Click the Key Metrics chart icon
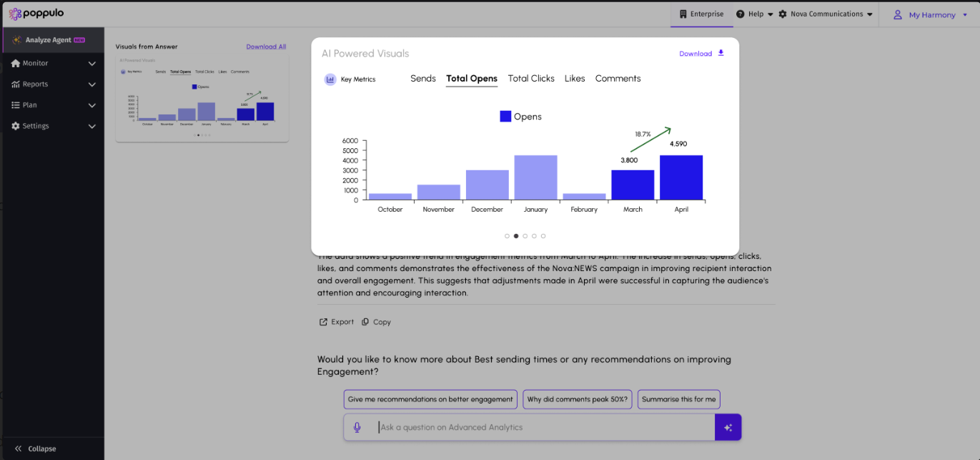980x460 pixels. coord(330,79)
